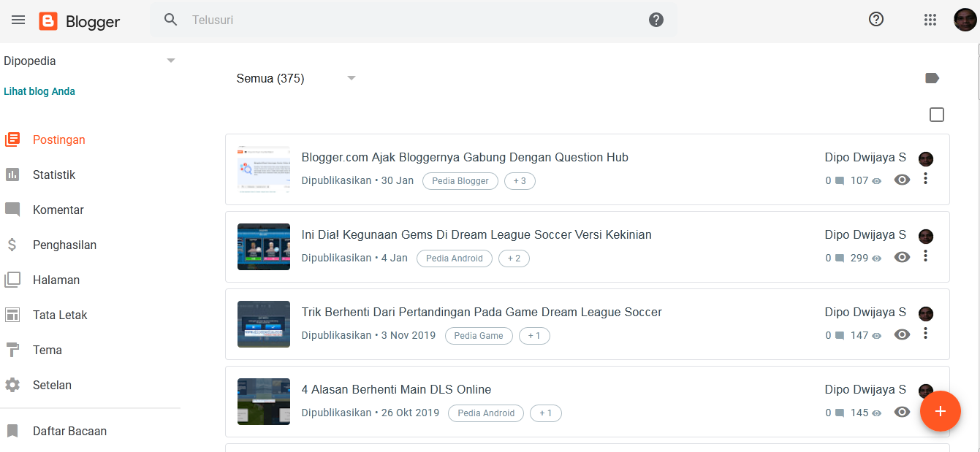Go to the Halaman section in sidebar

click(x=12, y=280)
